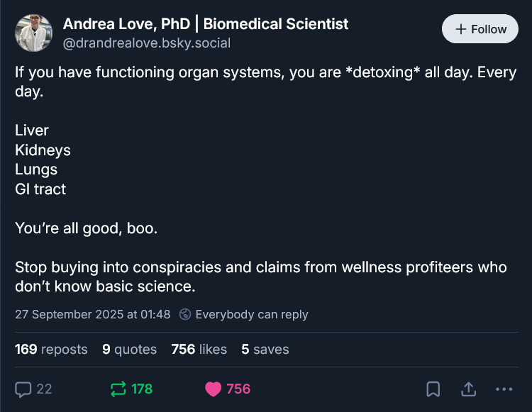
Task: Click the plus icon inside Follow
Action: (460, 29)
